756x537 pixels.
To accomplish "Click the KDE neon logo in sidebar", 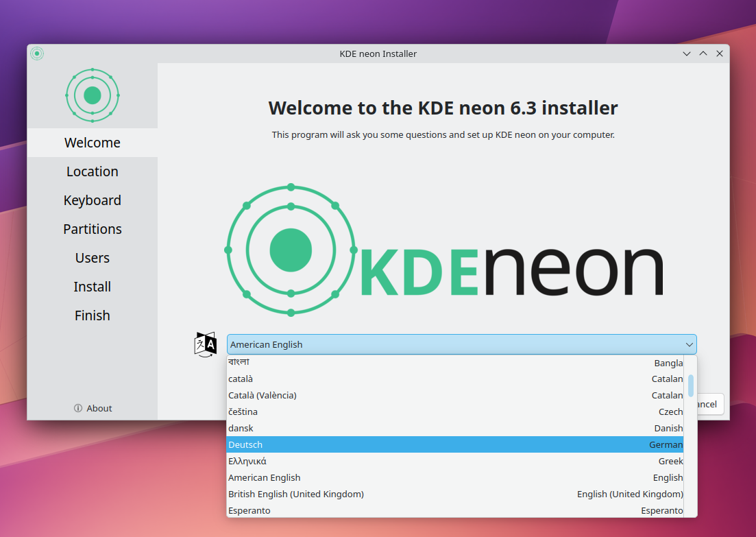I will [93, 95].
